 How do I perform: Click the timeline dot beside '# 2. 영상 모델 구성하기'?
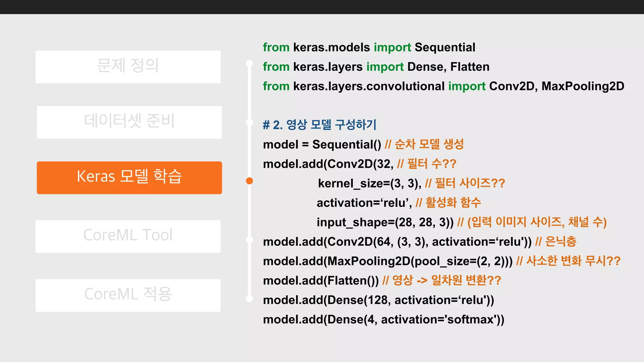[x=249, y=122]
